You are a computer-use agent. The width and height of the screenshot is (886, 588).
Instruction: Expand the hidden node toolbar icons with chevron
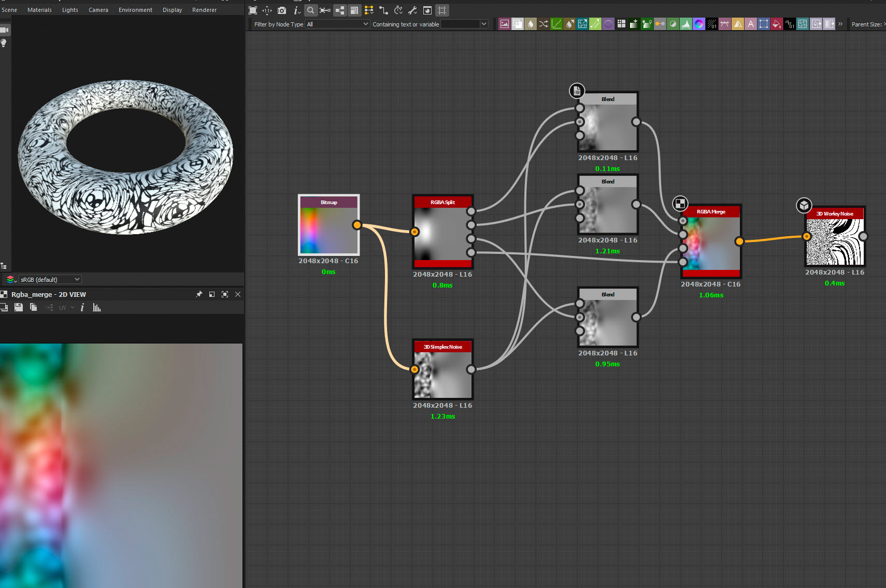840,24
